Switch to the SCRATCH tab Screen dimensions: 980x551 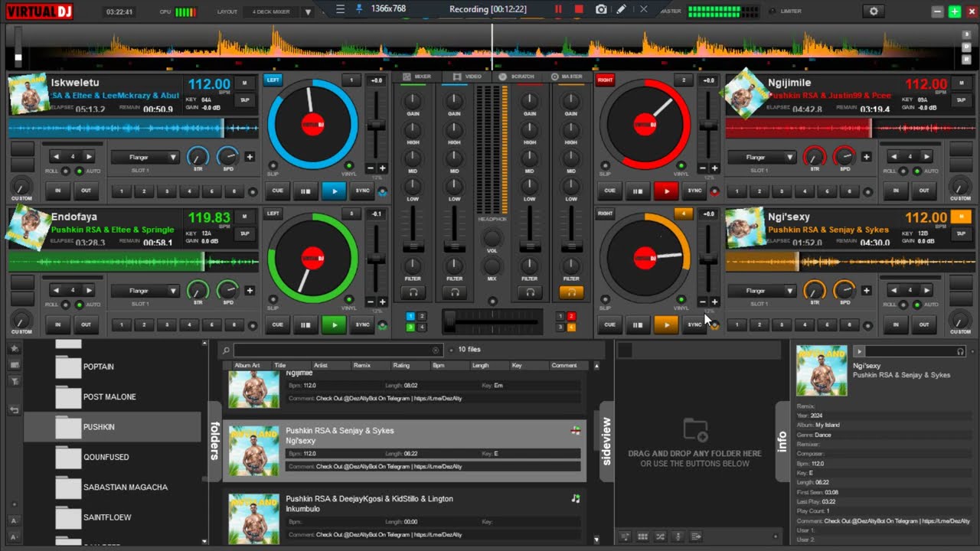(x=517, y=77)
